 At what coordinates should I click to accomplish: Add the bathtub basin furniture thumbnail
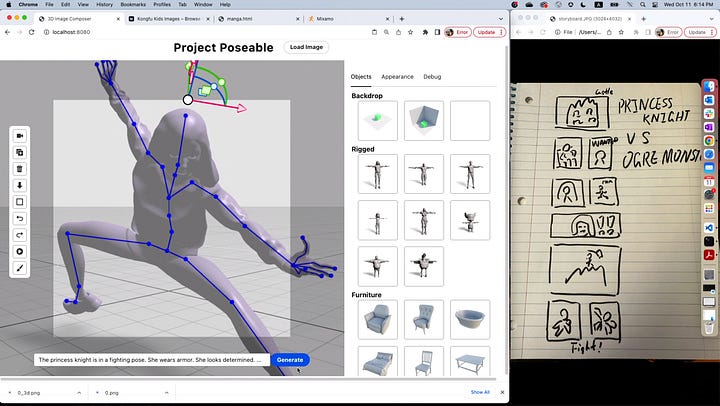[470, 320]
